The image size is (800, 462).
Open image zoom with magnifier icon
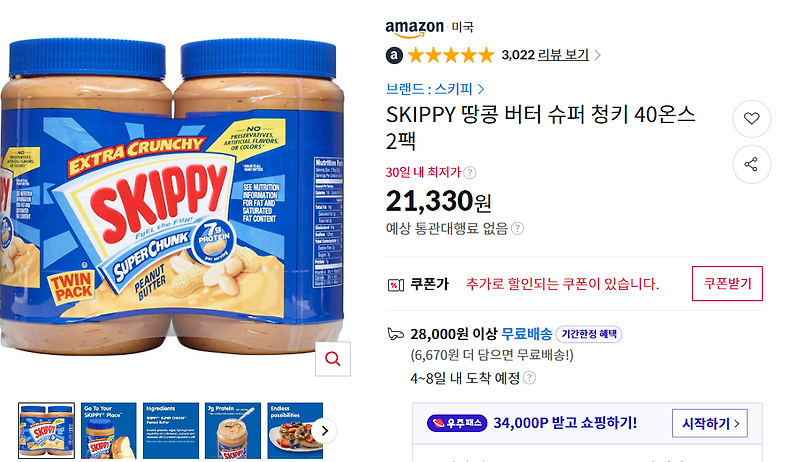[333, 359]
